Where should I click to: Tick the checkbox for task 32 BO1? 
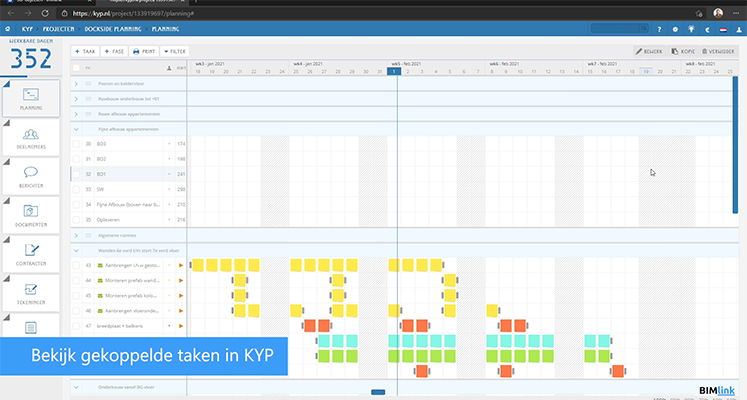tap(76, 174)
